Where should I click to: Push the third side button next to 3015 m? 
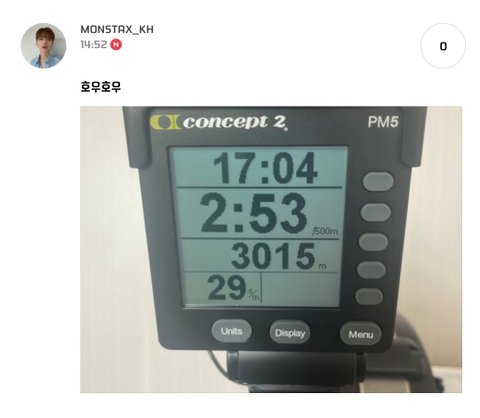373,242
